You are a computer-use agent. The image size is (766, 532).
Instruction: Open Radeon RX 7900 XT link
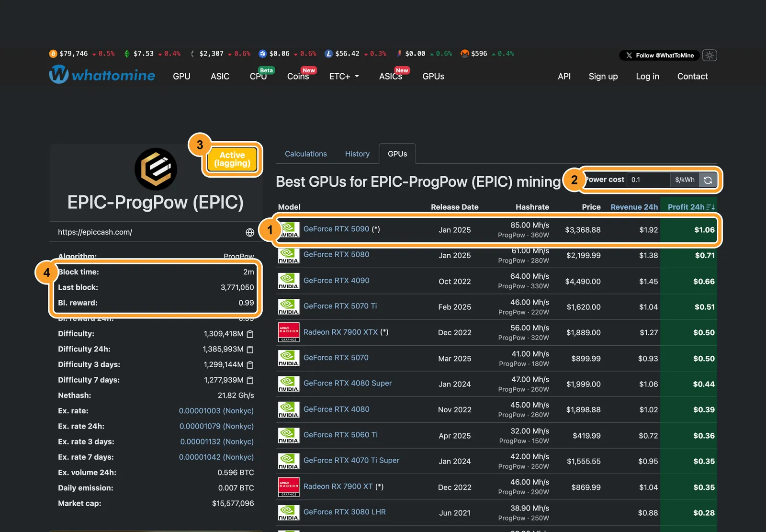point(338,486)
